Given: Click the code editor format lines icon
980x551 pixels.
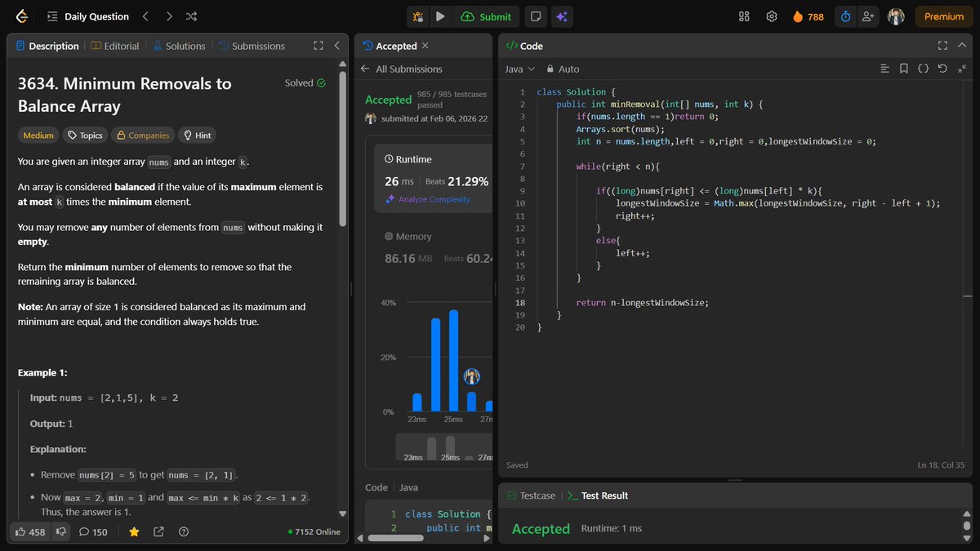Looking at the screenshot, I should coord(884,69).
